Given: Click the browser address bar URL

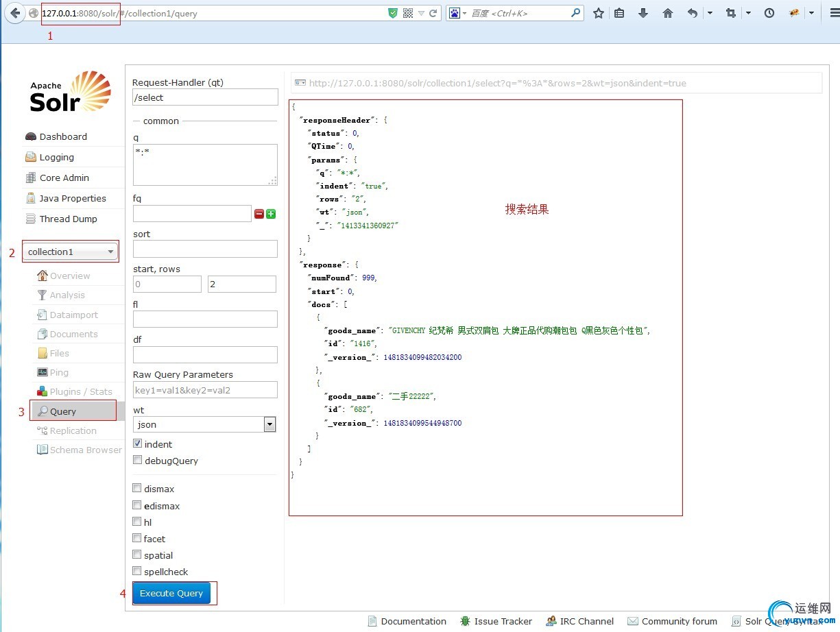Looking at the screenshot, I should 121,13.
